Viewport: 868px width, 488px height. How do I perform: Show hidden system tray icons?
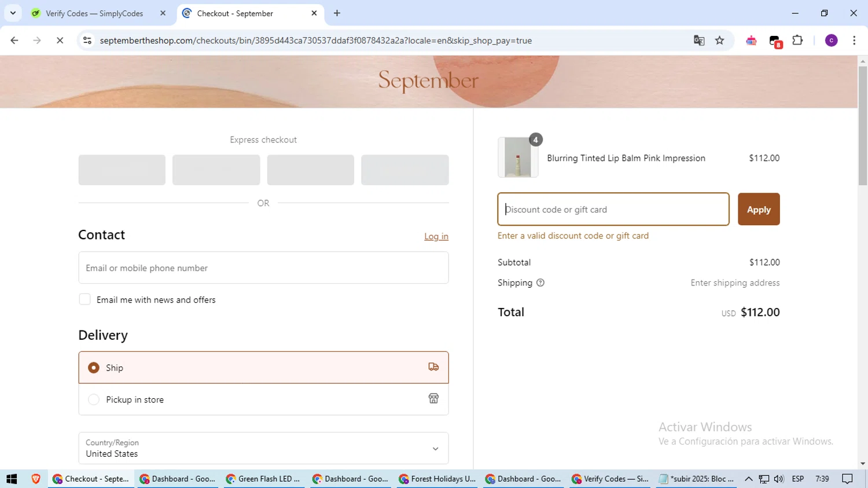click(749, 479)
